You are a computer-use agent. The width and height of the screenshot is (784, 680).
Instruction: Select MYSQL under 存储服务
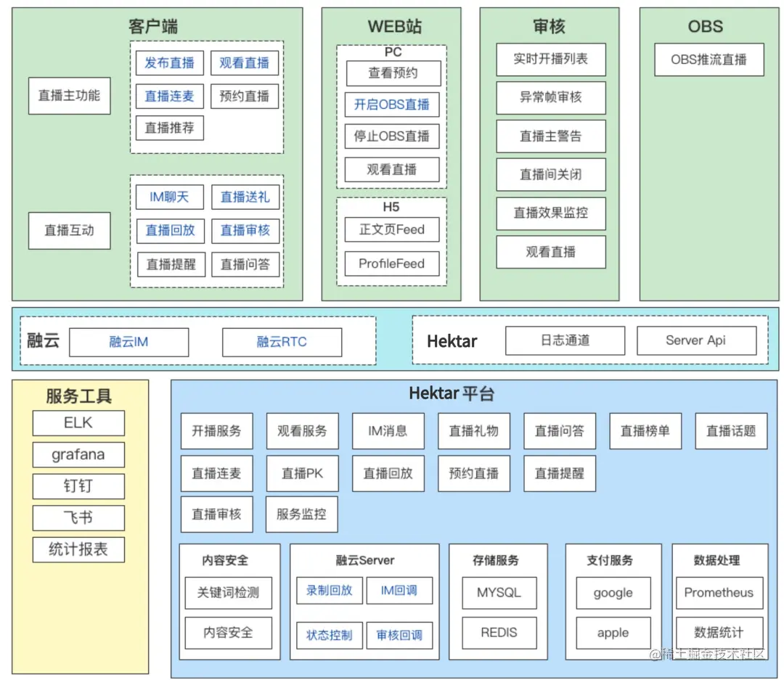click(x=498, y=593)
